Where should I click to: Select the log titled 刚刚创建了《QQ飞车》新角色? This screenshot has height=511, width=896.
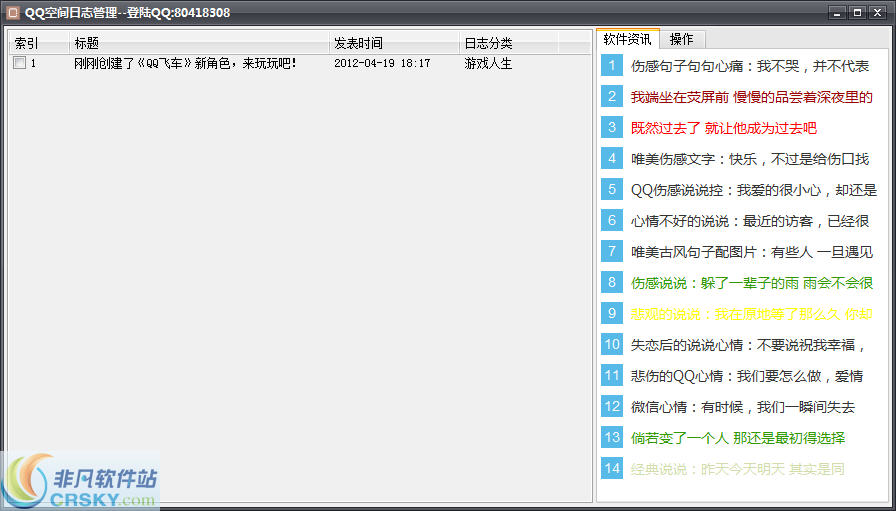point(185,63)
